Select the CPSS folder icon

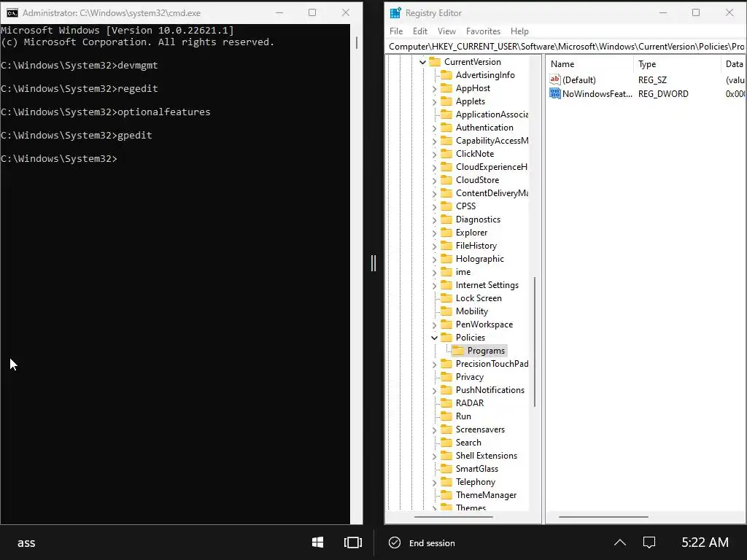coord(446,206)
